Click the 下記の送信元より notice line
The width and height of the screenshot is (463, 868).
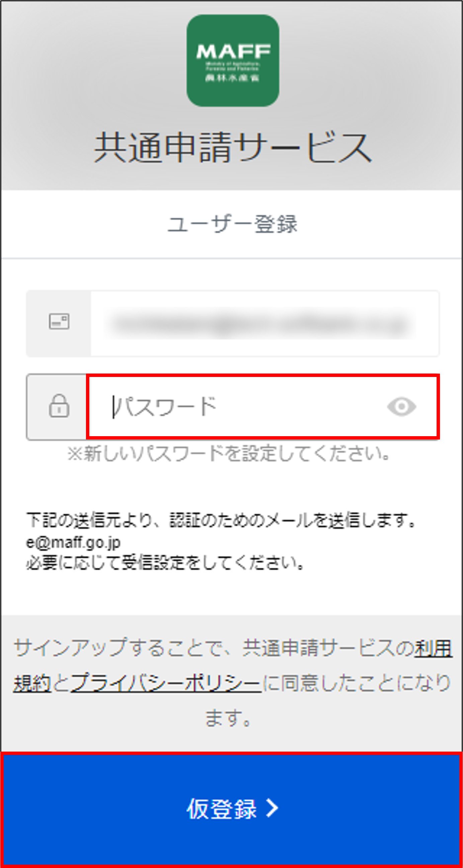pos(221,520)
